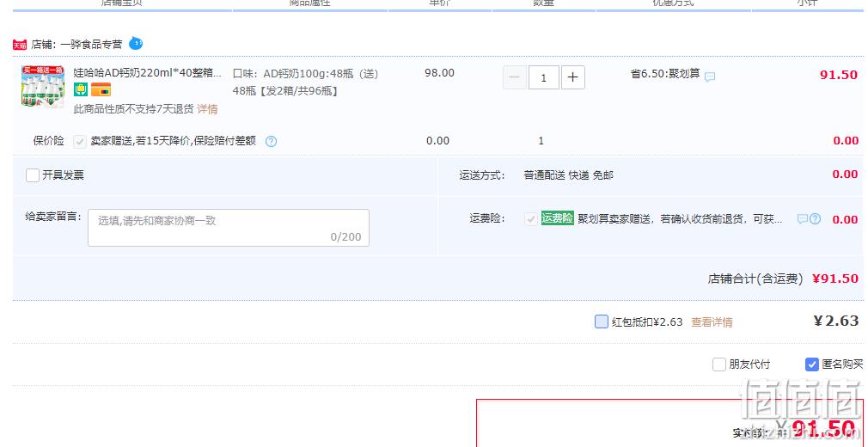Click the quantity input field showing 1
Screen dimensions: 868x447
click(x=544, y=77)
